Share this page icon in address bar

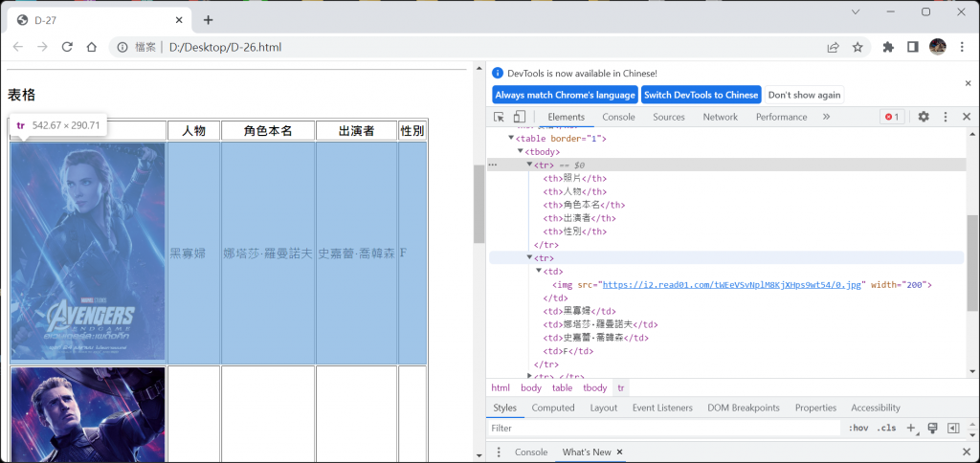point(834,47)
